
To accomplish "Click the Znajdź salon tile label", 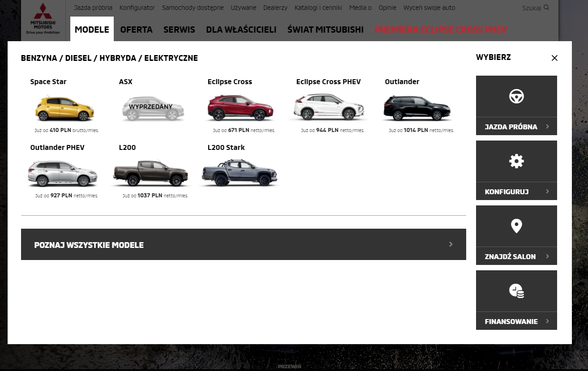I will 510,256.
